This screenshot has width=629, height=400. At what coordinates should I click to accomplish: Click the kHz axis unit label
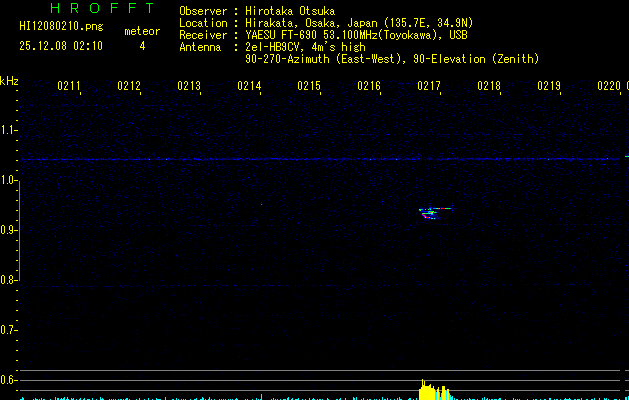[9, 81]
